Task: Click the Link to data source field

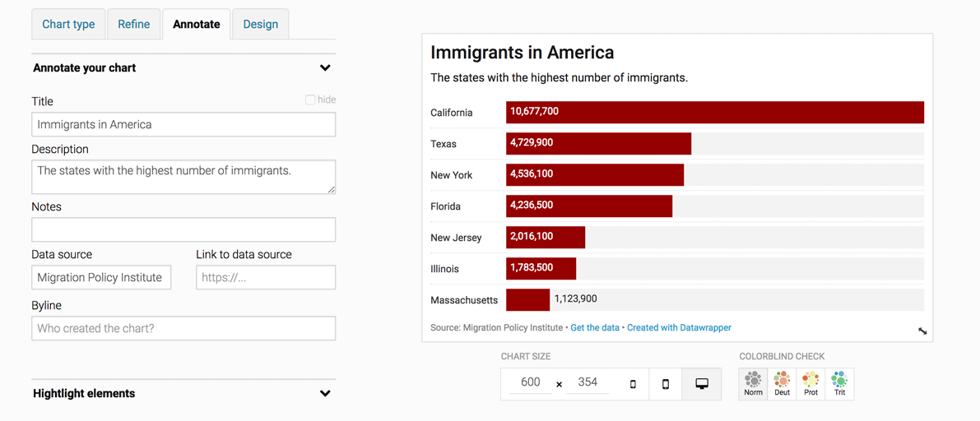Action: click(x=266, y=277)
